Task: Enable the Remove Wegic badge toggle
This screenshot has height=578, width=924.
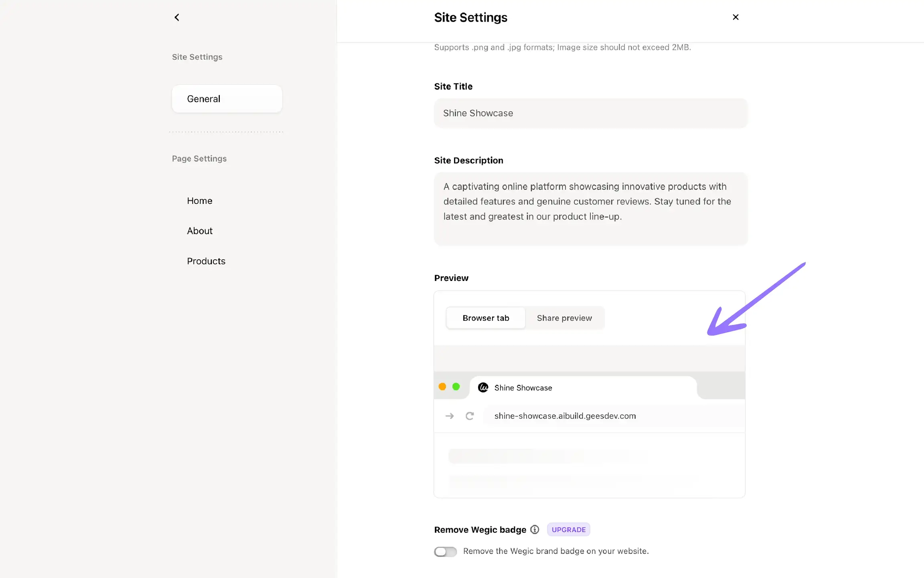Action: (x=446, y=552)
